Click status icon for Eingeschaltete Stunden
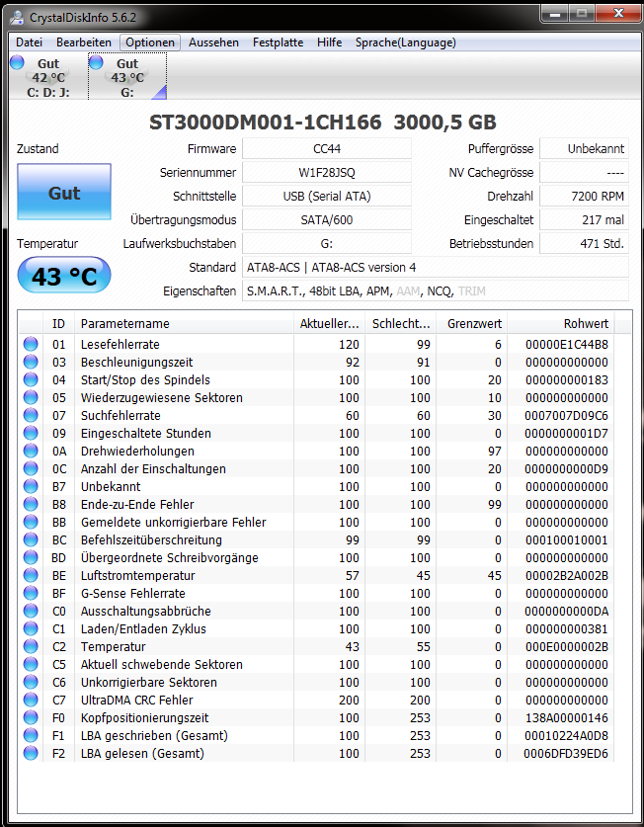 [31, 433]
